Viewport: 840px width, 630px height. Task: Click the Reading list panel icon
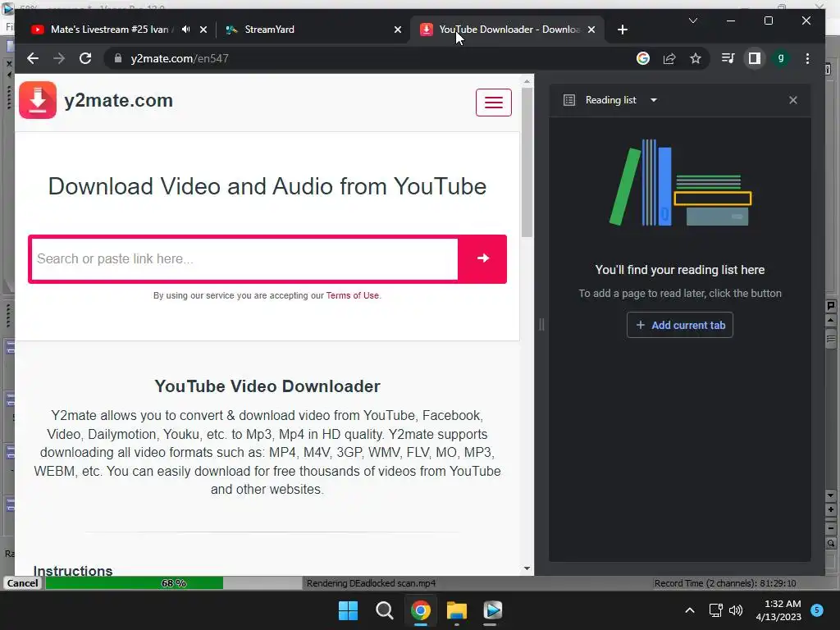coord(569,100)
